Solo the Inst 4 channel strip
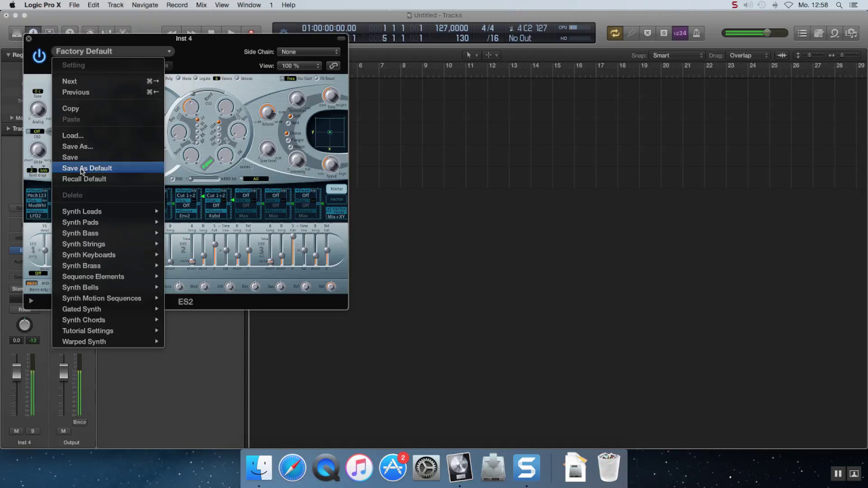 tap(32, 431)
